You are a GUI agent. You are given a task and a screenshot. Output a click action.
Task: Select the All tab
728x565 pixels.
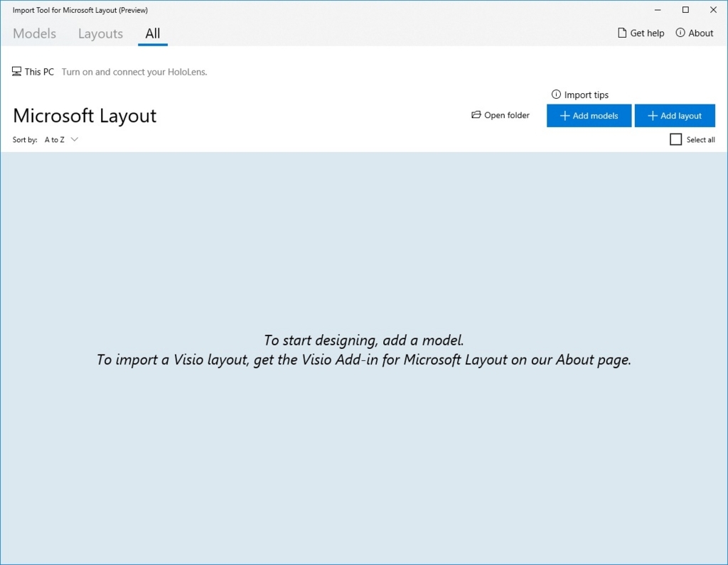(153, 33)
